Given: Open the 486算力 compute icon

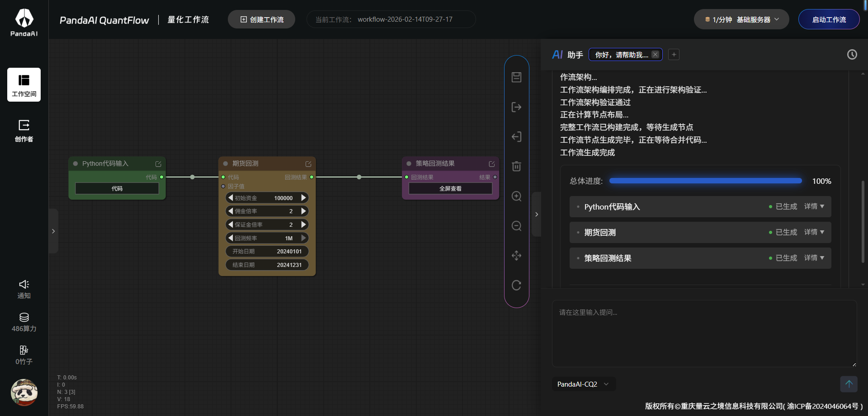Looking at the screenshot, I should (24, 323).
